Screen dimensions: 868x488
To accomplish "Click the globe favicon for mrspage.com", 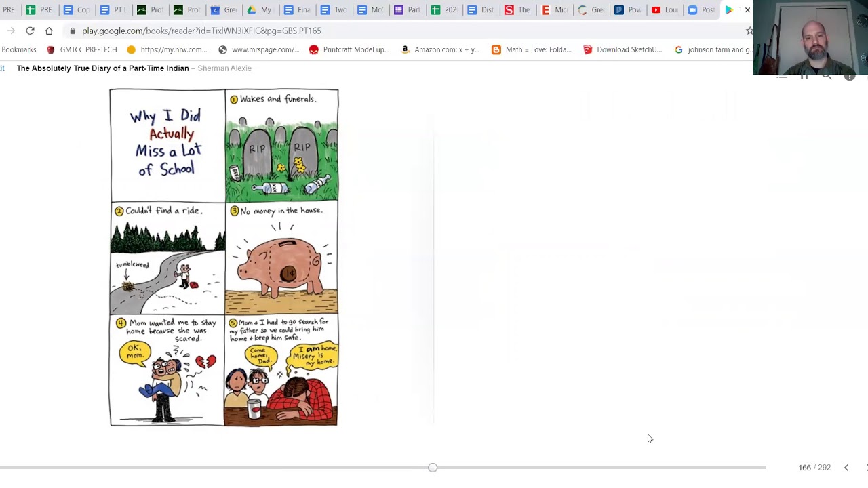I will (222, 49).
